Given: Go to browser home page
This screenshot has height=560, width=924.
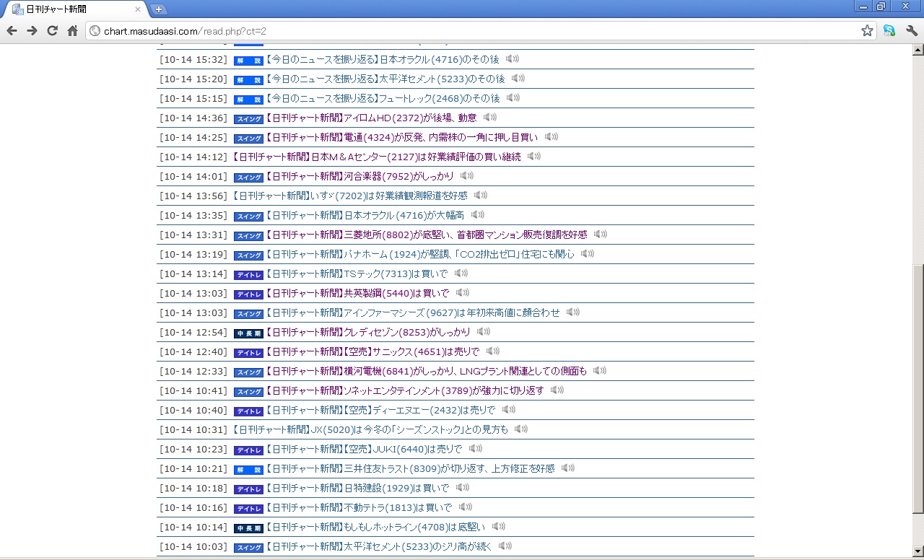Looking at the screenshot, I should [x=72, y=30].
